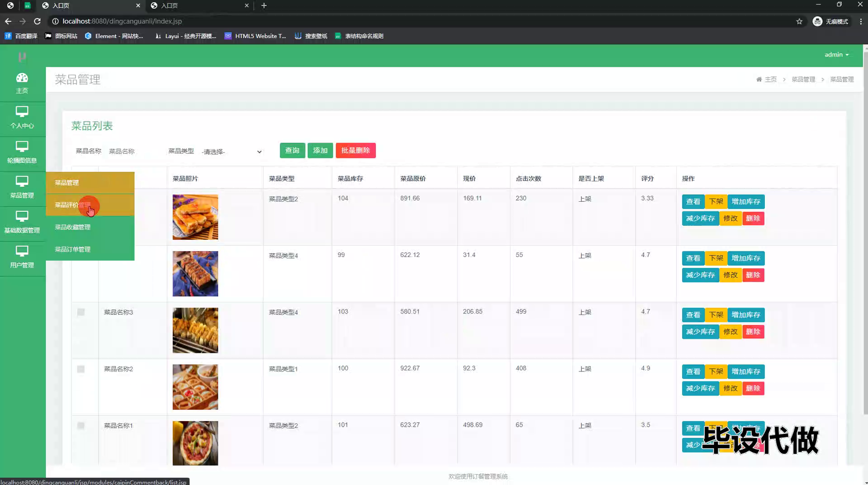The height and width of the screenshot is (485, 868).
Task: Click 增加库存 for the 891.66 price row
Action: [746, 202]
